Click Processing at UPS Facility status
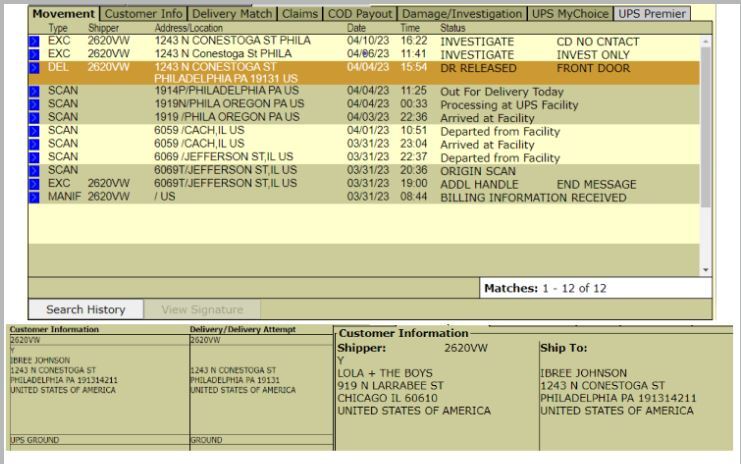741x464 pixels. coord(509,105)
